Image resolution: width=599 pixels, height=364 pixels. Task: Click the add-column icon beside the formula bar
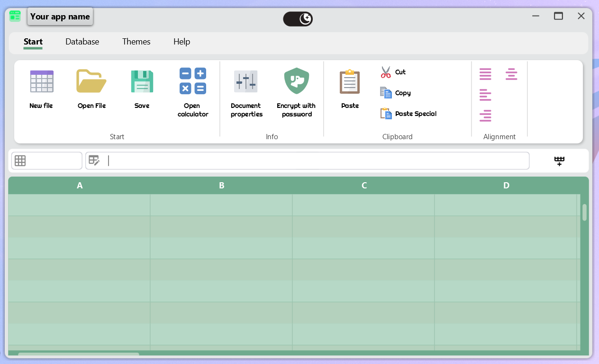coord(560,161)
